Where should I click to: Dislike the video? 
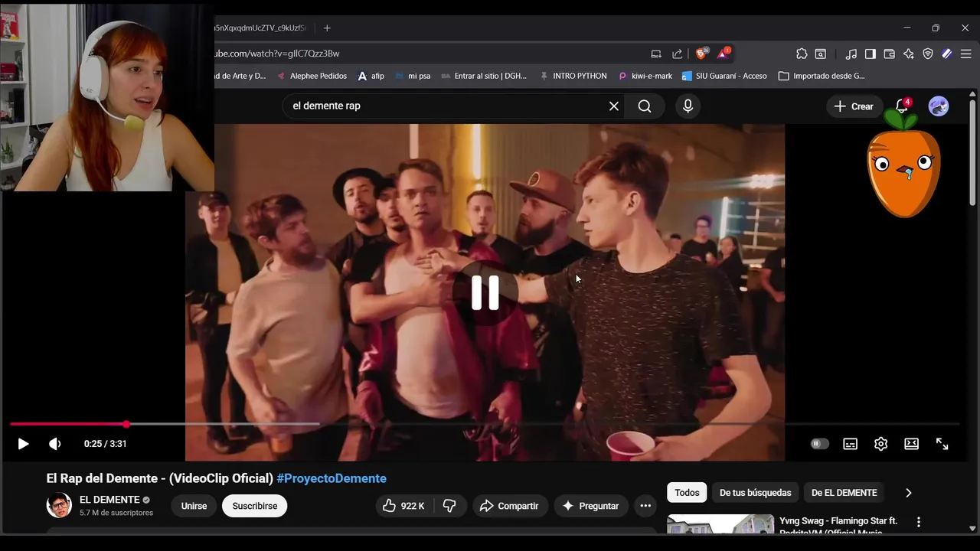449,506
